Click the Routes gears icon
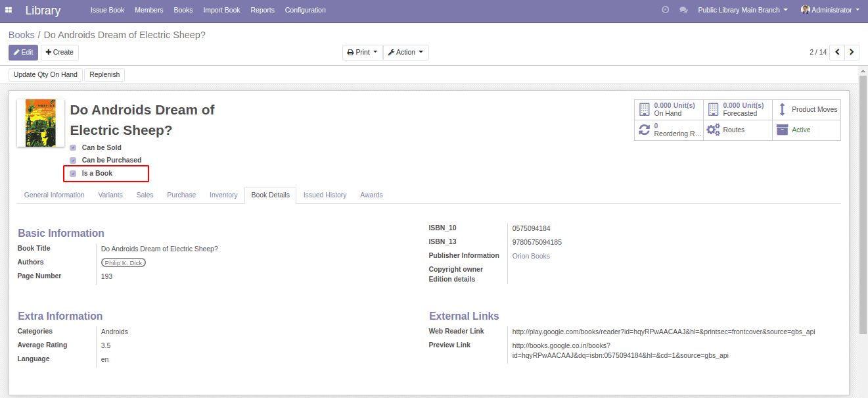The image size is (868, 398). (x=713, y=130)
